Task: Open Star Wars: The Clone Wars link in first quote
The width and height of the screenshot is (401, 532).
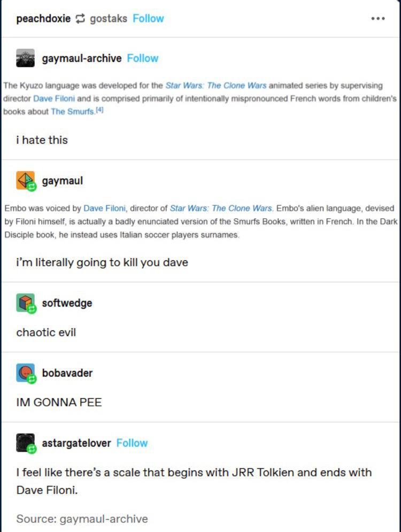Action: coord(216,86)
